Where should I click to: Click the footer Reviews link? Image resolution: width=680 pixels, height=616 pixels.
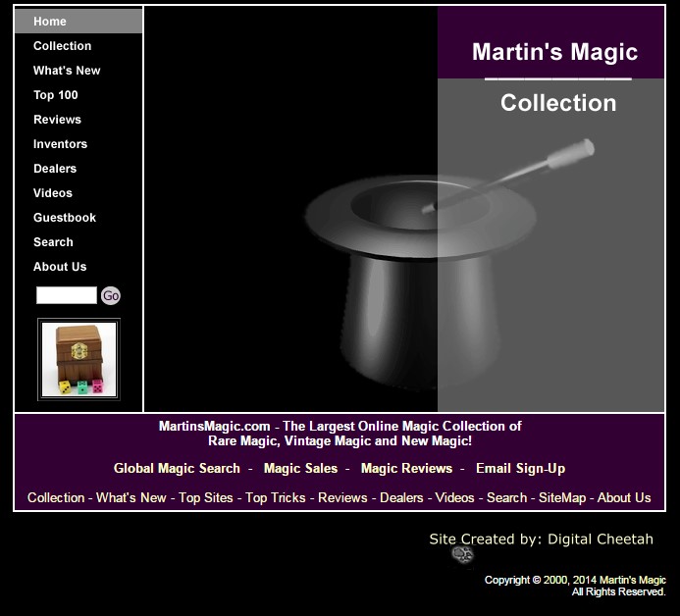[x=342, y=497]
